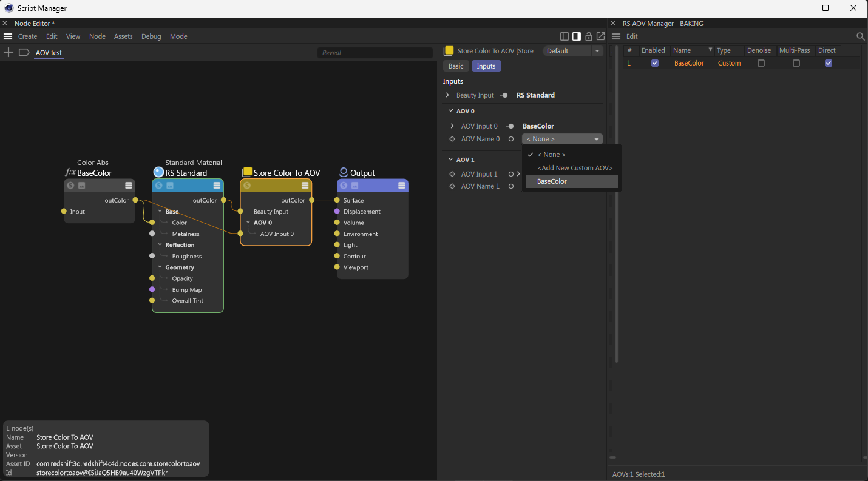Click the circle port toggle for AOV Name 1

(x=511, y=186)
